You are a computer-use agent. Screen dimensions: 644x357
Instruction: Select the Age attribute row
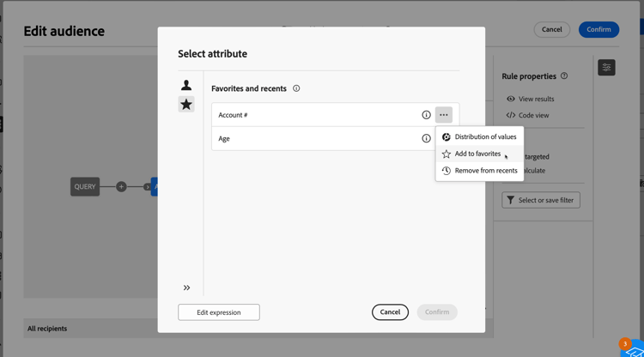click(335, 139)
